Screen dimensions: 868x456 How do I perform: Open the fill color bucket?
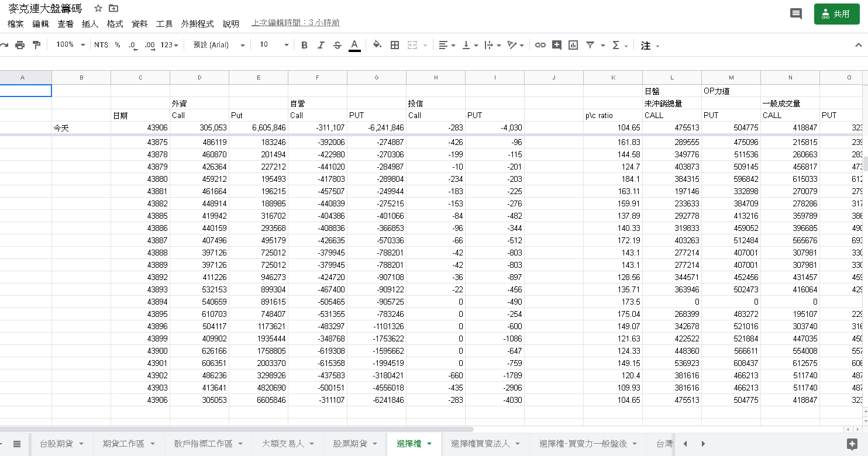tap(377, 45)
